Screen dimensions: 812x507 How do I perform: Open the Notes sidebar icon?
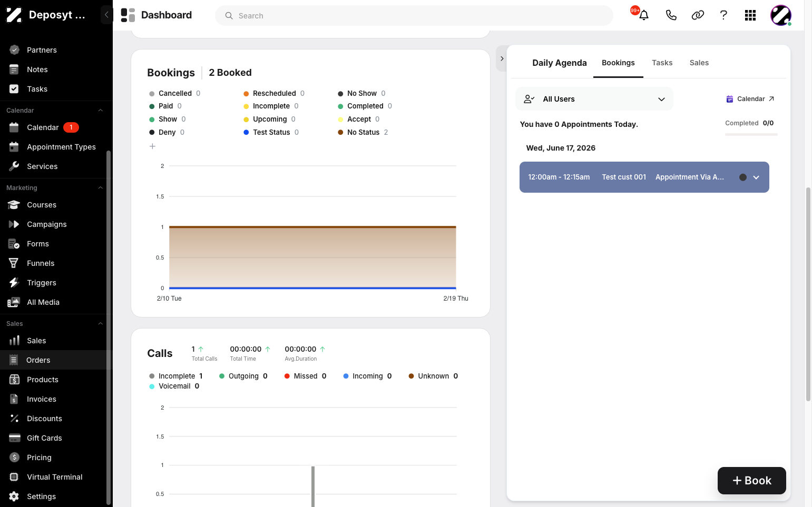pos(14,69)
